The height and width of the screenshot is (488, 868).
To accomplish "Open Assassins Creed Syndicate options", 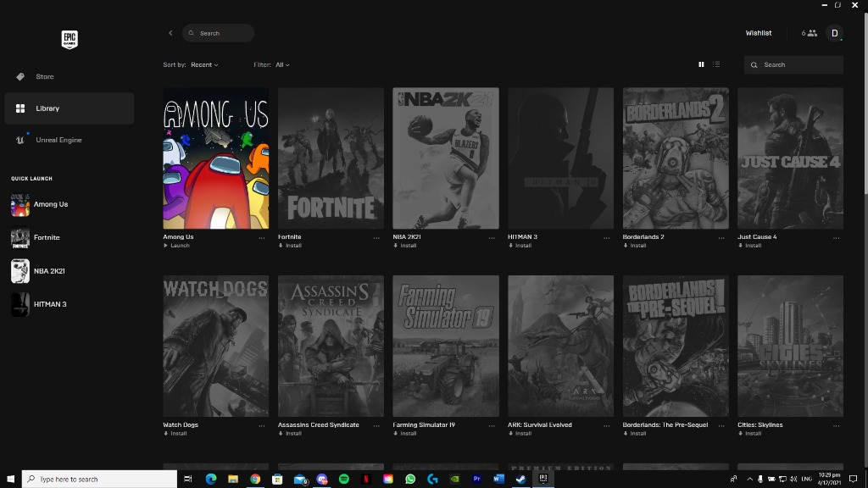I will point(376,426).
